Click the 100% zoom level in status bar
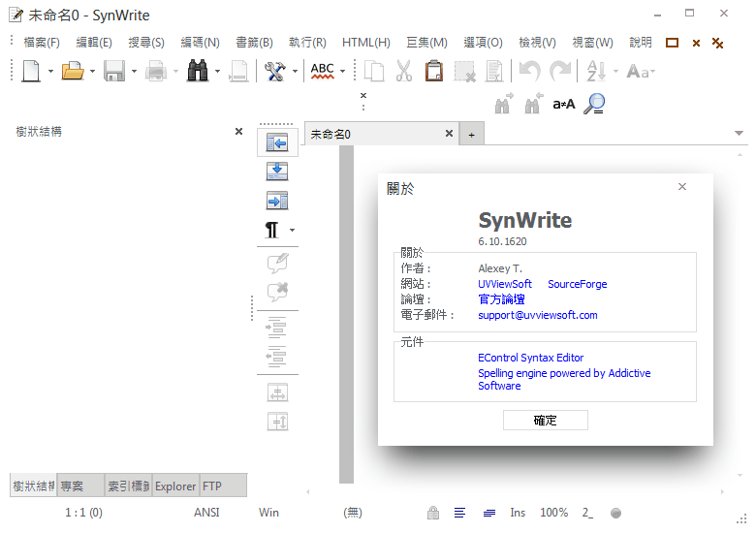The height and width of the screenshot is (533, 756). point(553,513)
